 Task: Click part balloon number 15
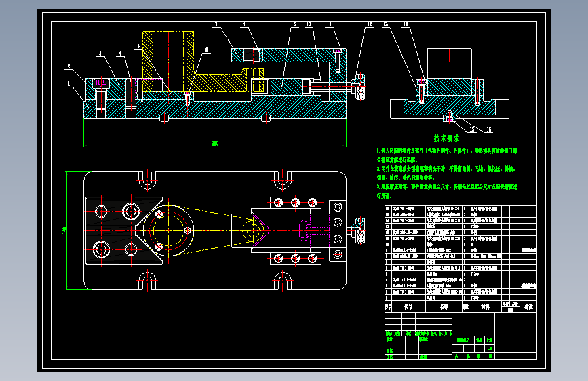tap(472, 129)
